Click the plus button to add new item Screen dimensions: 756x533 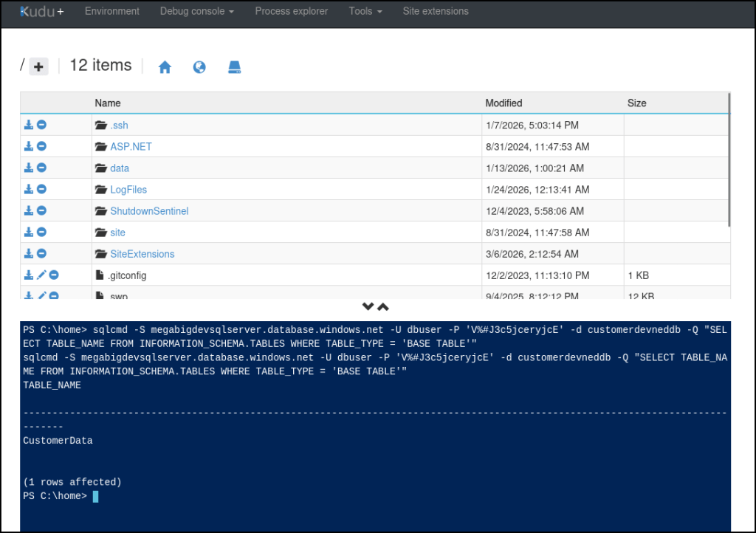[x=38, y=67]
